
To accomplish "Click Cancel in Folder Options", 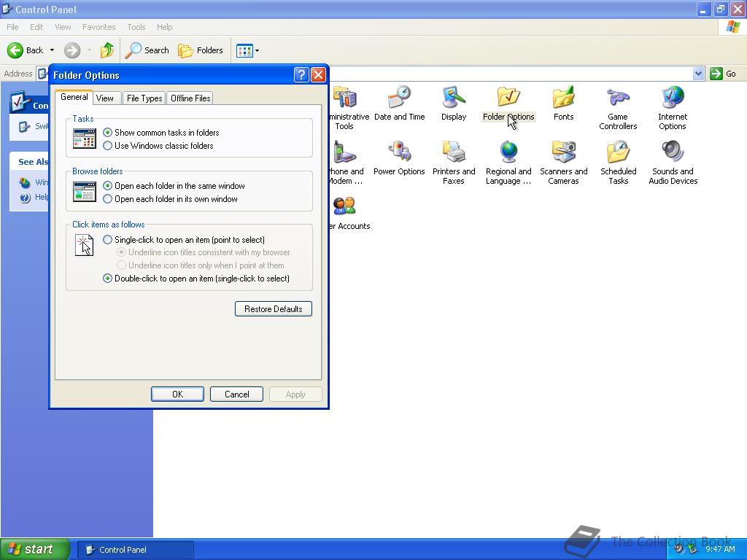I will click(x=237, y=394).
